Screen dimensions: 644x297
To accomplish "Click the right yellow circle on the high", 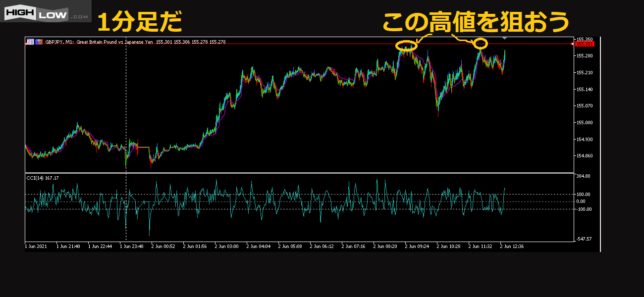I will (x=480, y=44).
